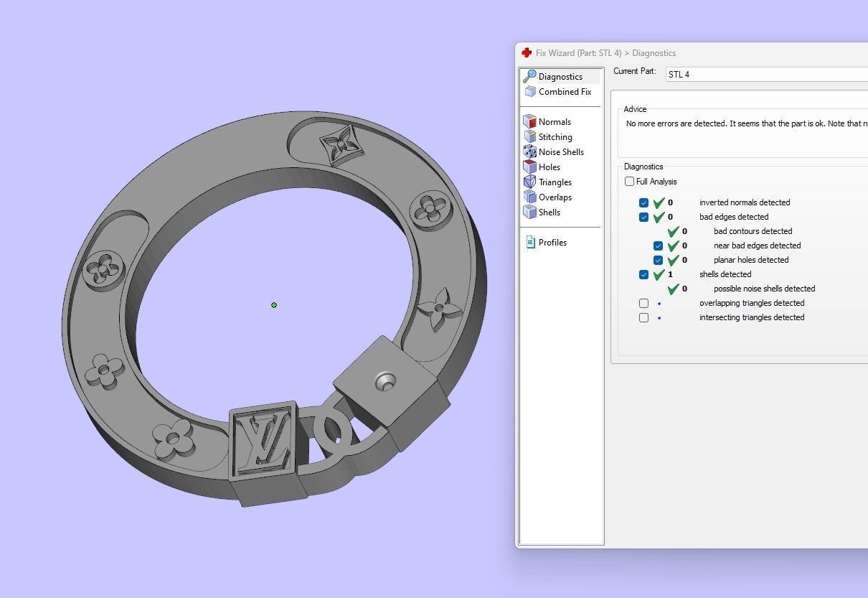Open the Profiles page
Viewport: 868px width, 598px height.
click(552, 243)
